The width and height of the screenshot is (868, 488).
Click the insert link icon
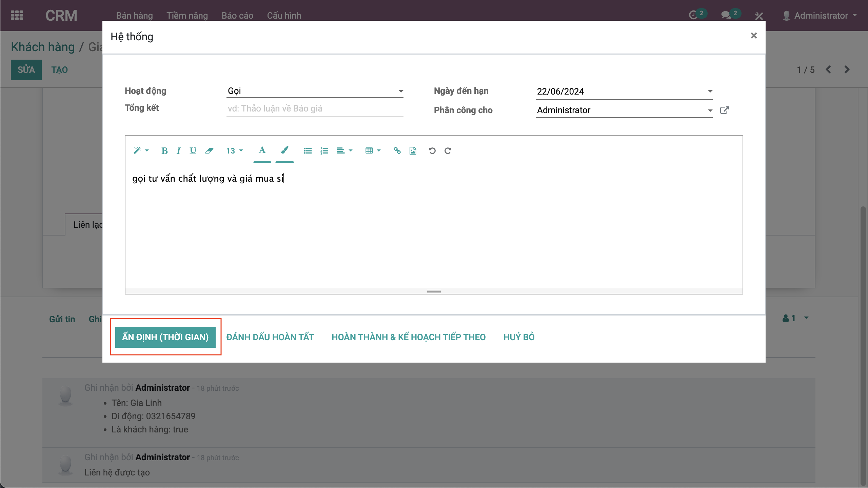397,151
